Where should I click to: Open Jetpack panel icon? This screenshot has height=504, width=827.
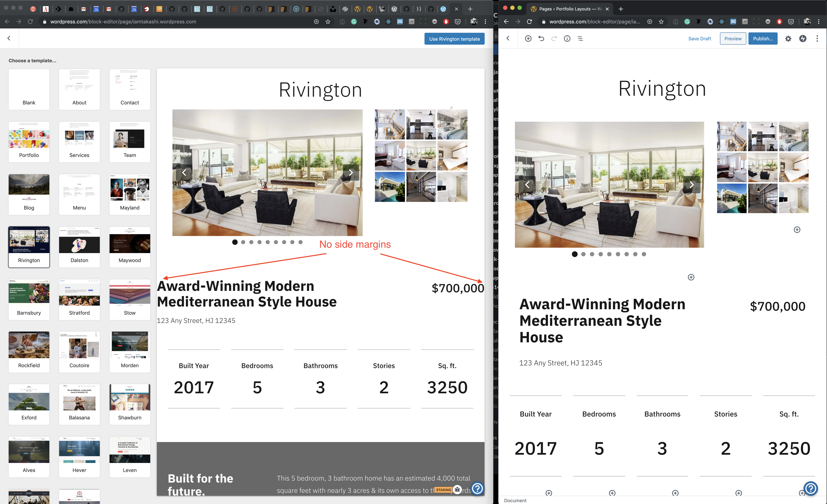point(802,39)
